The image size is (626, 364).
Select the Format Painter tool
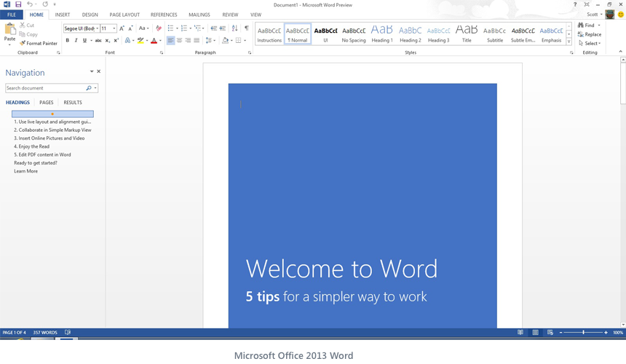pos(39,43)
